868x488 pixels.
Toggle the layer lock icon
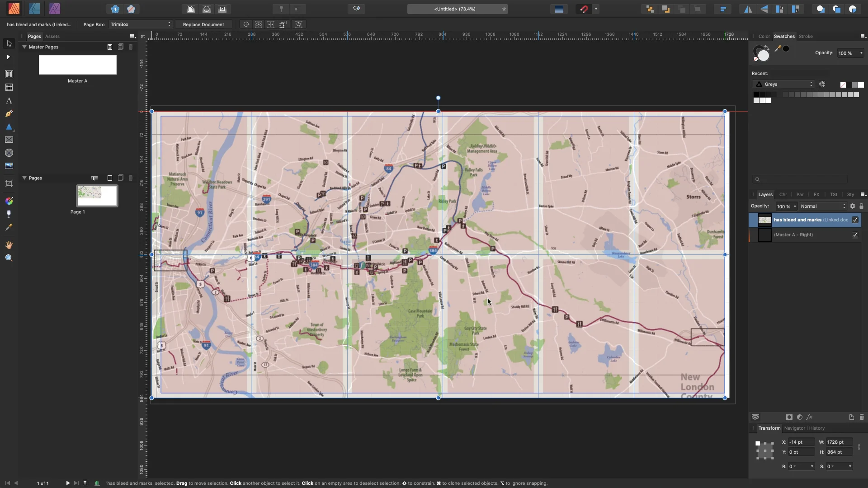pyautogui.click(x=861, y=206)
